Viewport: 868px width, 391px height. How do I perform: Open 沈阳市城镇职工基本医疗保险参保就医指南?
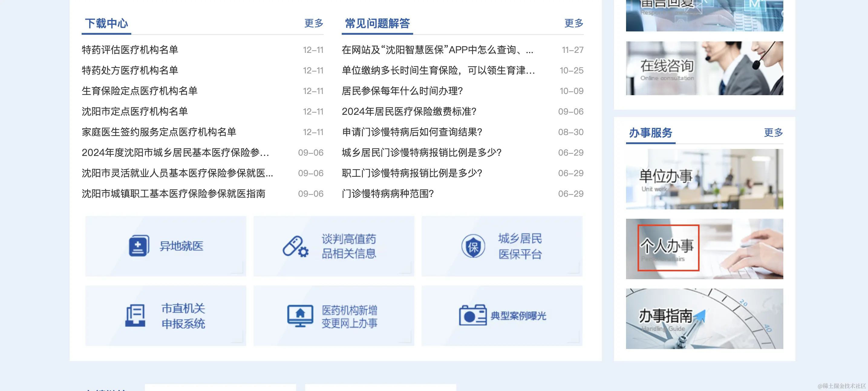(x=174, y=194)
